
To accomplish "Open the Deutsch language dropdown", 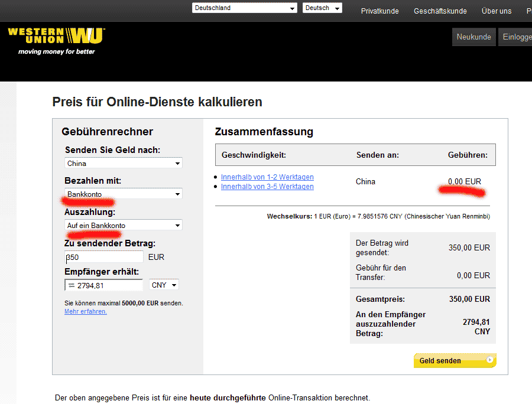I will [x=322, y=8].
